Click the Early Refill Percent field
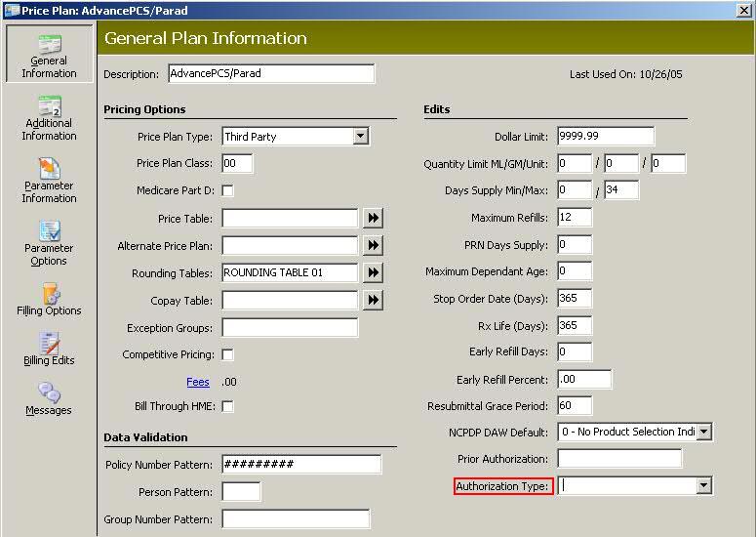 click(584, 379)
